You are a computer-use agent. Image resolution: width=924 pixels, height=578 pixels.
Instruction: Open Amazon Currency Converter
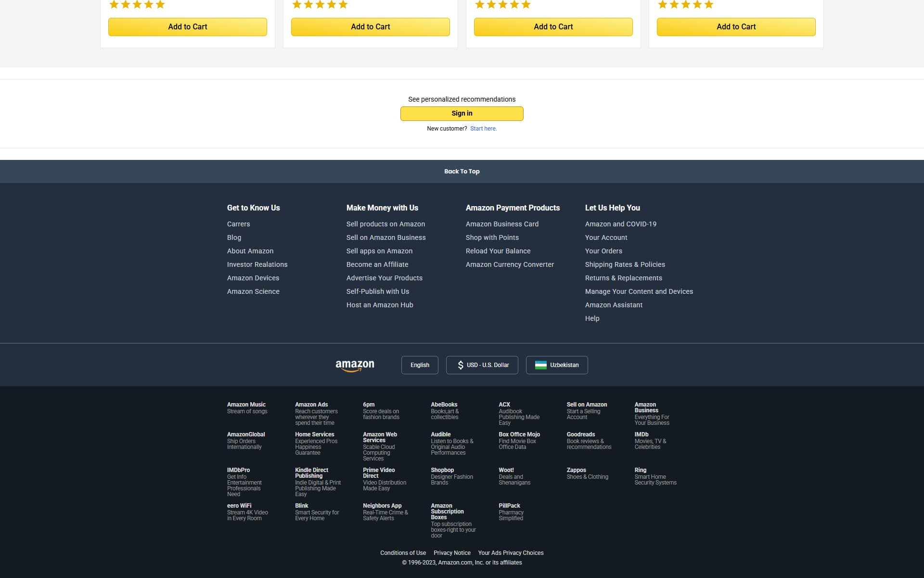tap(510, 264)
